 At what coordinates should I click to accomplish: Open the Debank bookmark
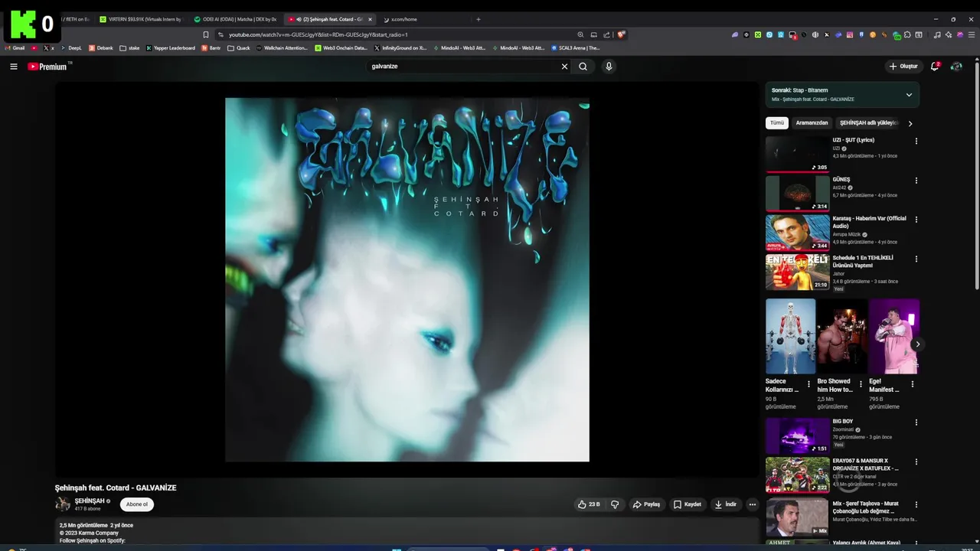coord(101,47)
